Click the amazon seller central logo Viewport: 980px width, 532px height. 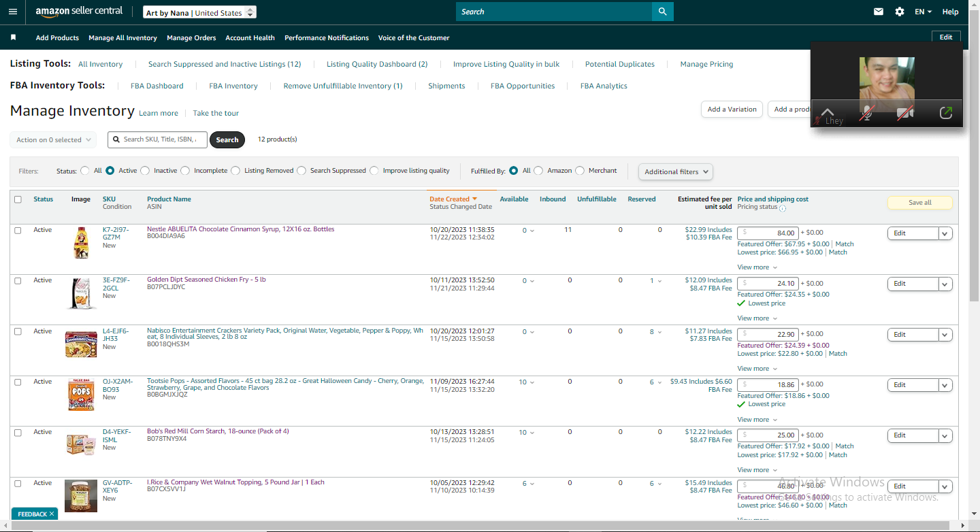coord(79,12)
